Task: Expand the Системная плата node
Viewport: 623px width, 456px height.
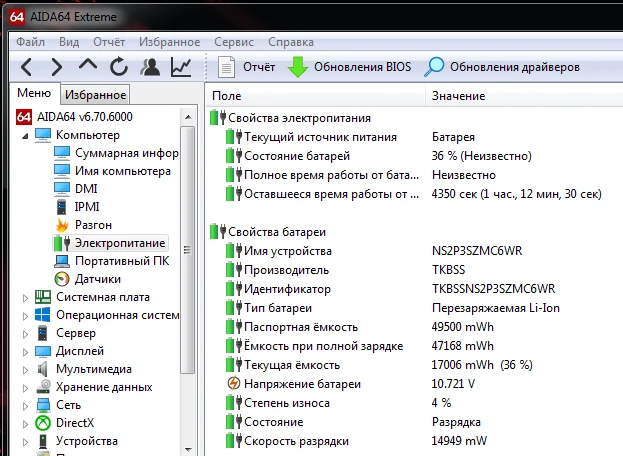Action: 25,298
